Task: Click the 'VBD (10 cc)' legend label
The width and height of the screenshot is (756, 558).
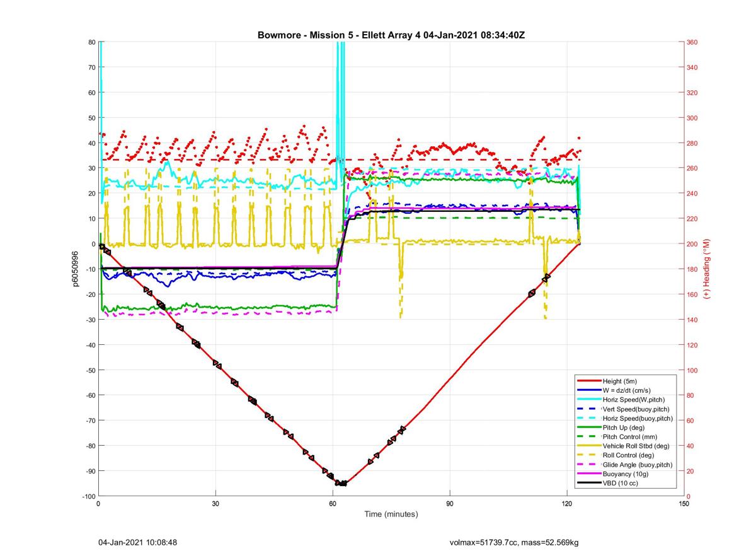Action: 621,483
